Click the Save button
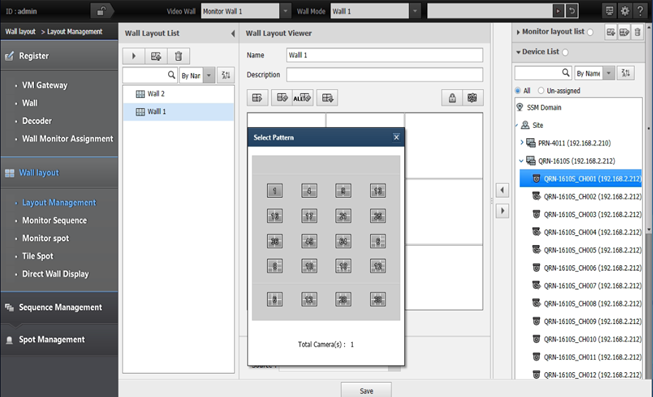The width and height of the screenshot is (653, 397). (x=366, y=390)
